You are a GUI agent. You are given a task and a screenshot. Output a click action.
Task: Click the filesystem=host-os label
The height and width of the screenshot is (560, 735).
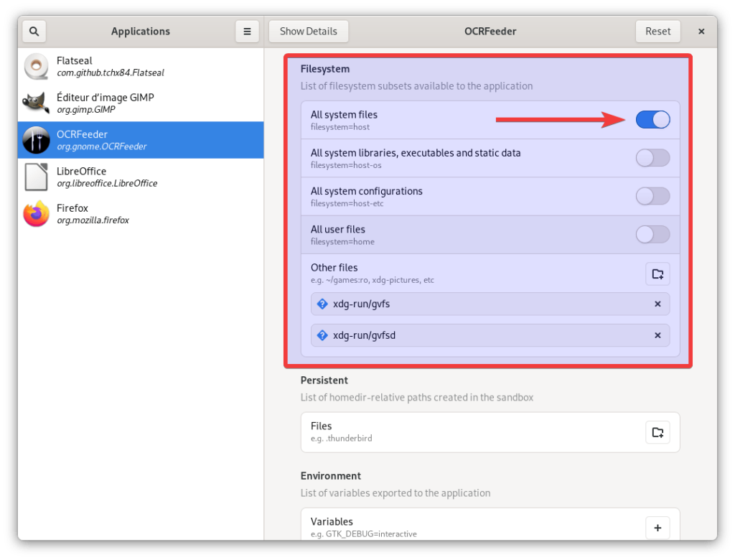346,165
